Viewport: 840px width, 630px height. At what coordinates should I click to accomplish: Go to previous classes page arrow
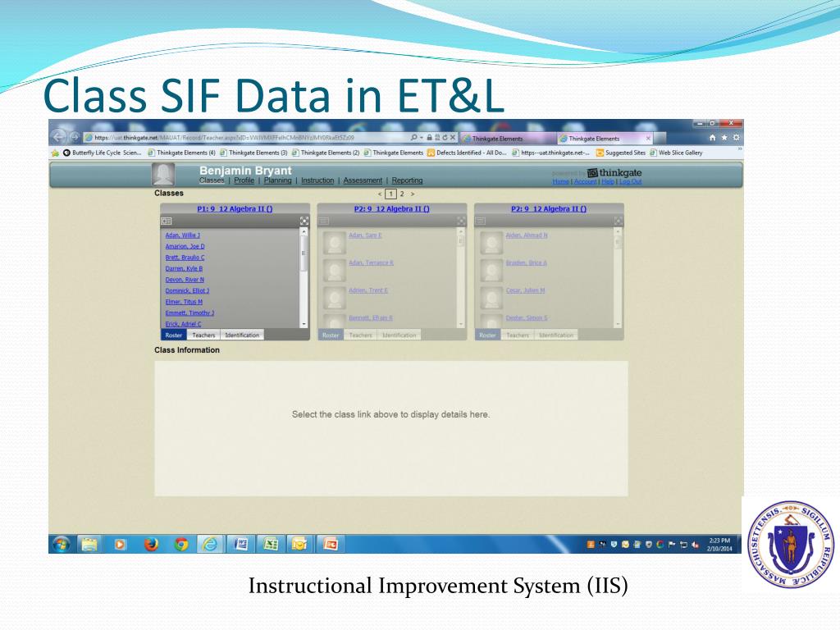(x=380, y=194)
